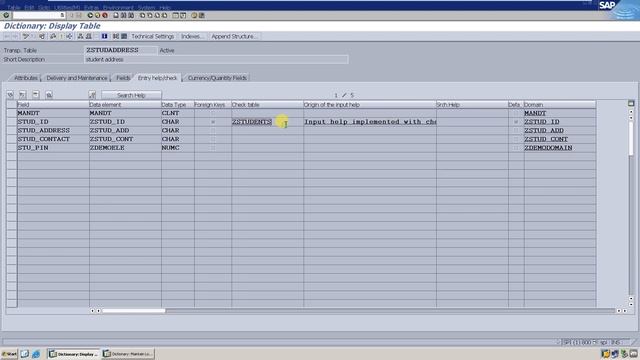640x360 pixels.
Task: Open Customize Local Layout icon
Action: click(x=202, y=16)
